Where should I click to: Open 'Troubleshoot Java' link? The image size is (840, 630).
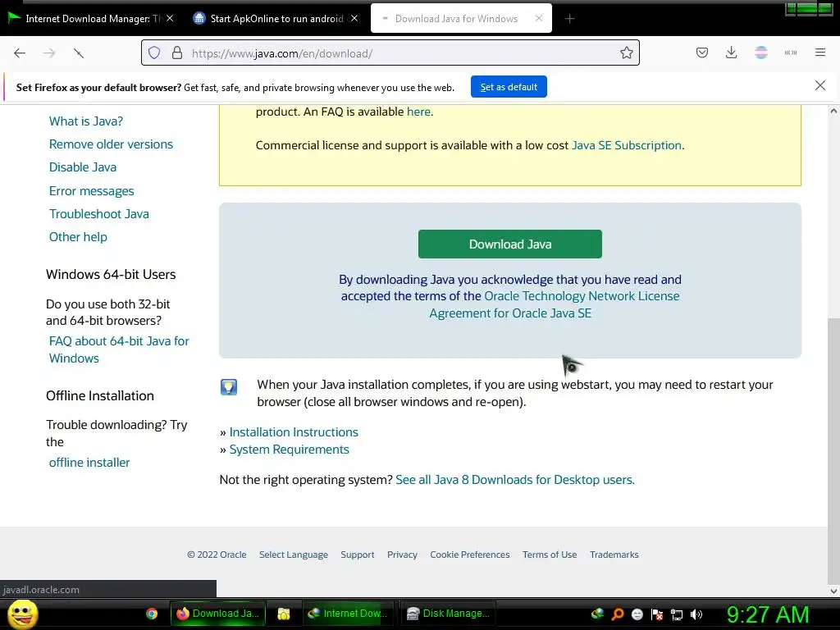click(x=99, y=214)
